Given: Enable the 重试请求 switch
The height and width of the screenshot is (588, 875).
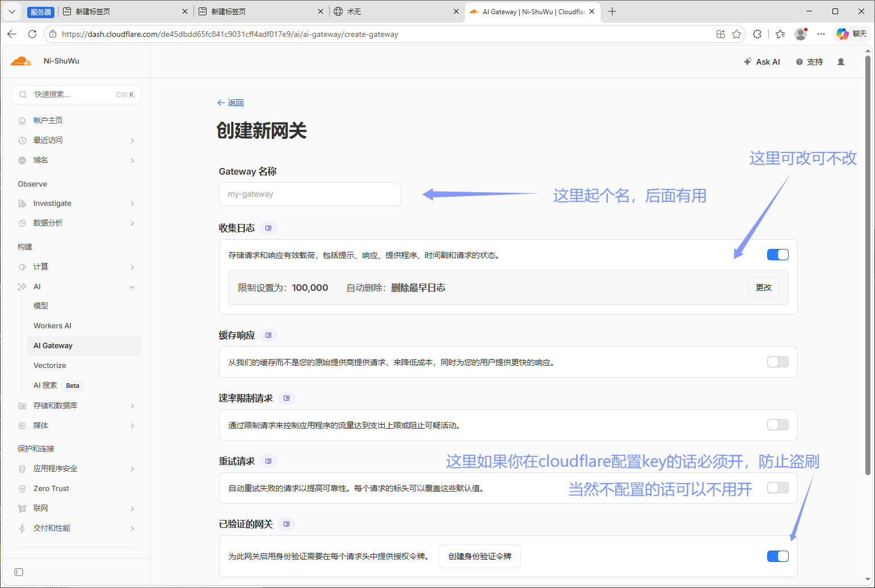Looking at the screenshot, I should coord(778,488).
